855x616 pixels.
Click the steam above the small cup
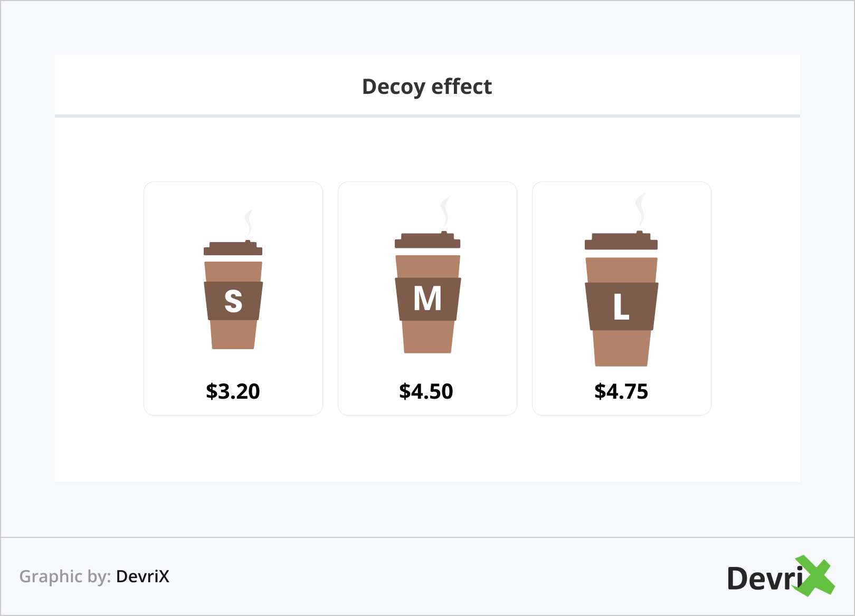248,223
